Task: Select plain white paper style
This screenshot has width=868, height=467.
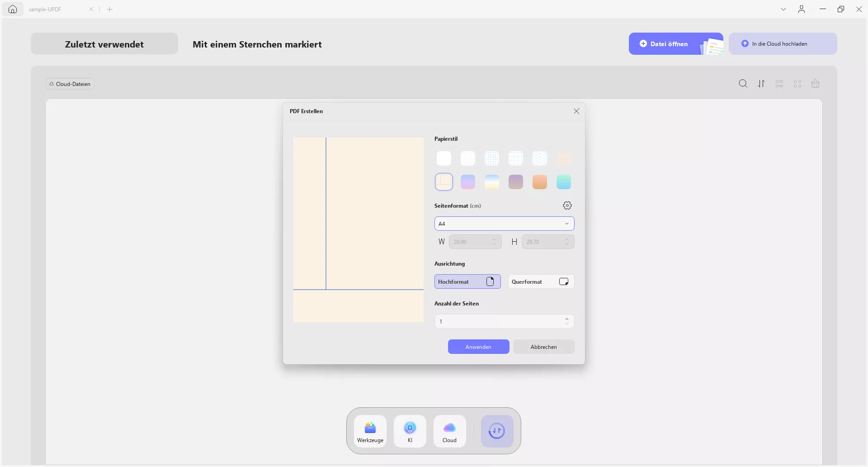Action: (444, 158)
